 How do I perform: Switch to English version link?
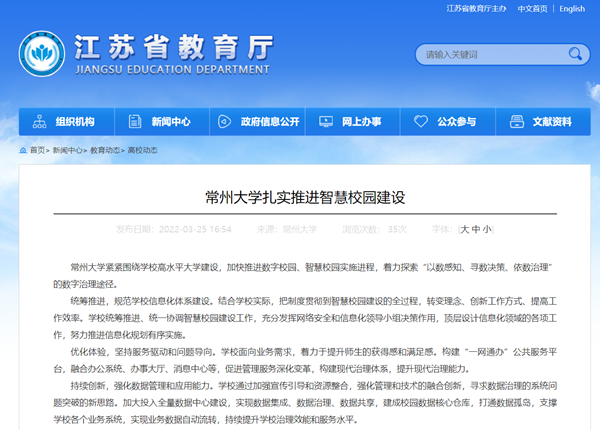pyautogui.click(x=572, y=9)
